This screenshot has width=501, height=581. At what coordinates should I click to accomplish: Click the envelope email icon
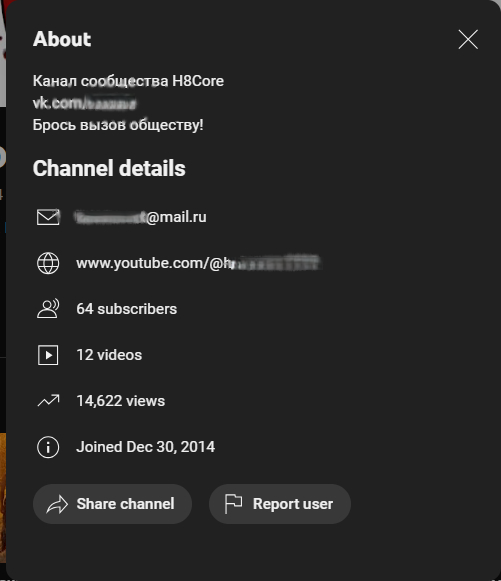(48, 217)
